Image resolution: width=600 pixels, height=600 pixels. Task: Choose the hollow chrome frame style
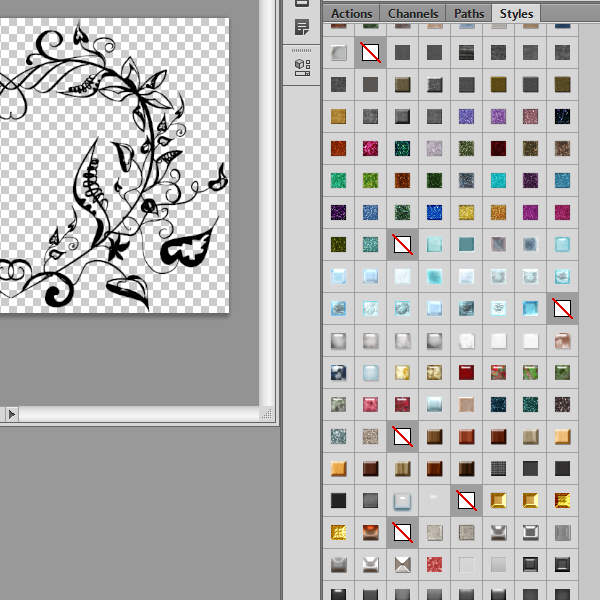[530, 532]
